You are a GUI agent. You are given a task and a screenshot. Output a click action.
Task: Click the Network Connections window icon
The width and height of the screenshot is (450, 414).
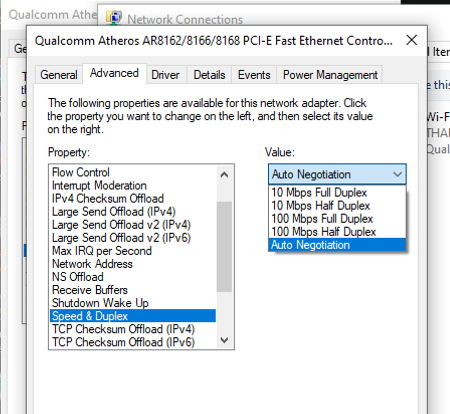pos(114,18)
